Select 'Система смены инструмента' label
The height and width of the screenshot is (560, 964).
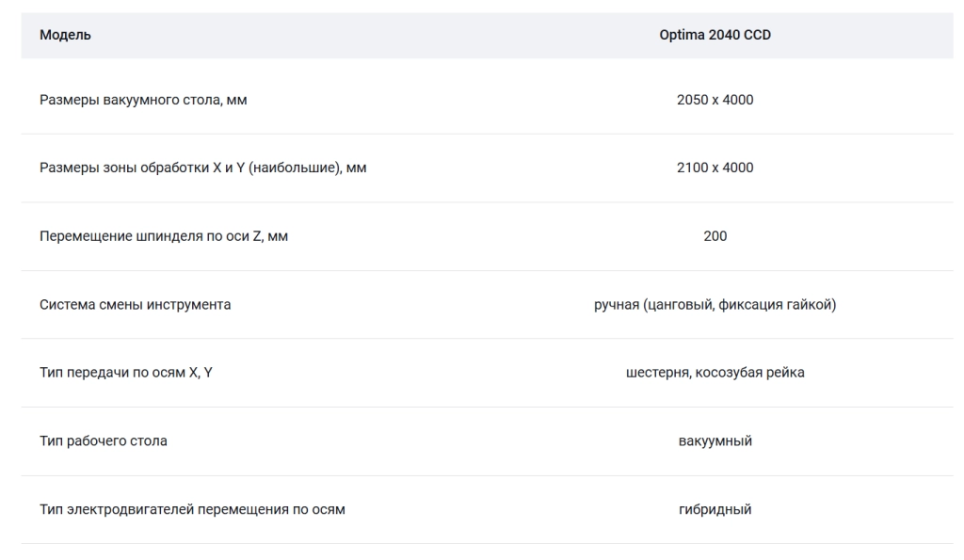[x=136, y=305]
